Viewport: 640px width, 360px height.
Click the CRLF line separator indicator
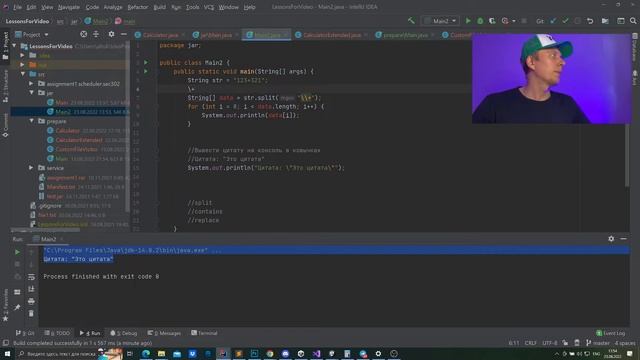pos(530,343)
